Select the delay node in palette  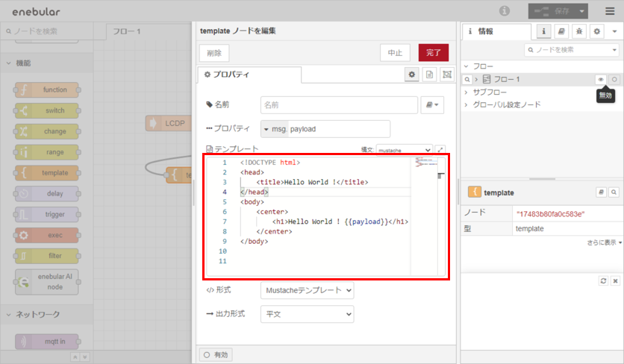click(47, 194)
